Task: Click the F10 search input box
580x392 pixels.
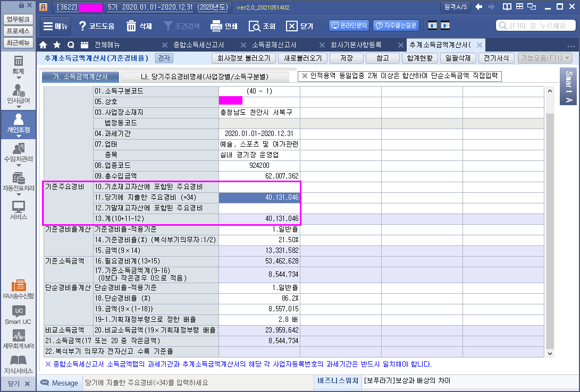Action: (x=534, y=25)
